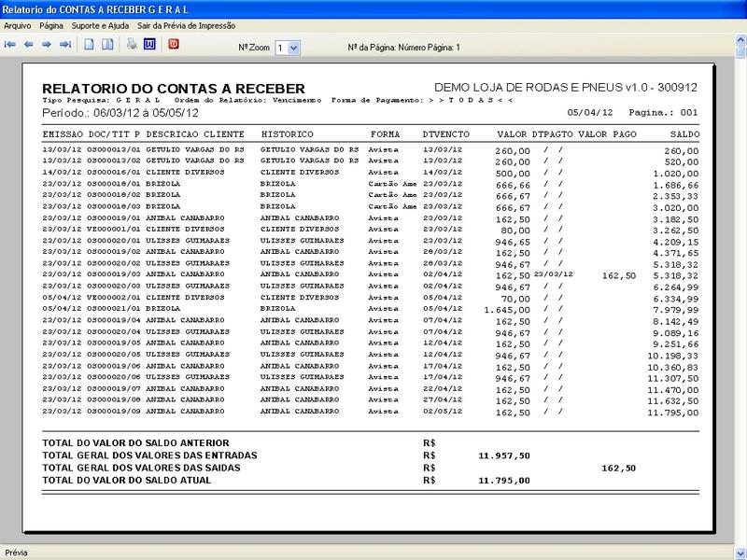The image size is (747, 560).
Task: Click due date 02/05/12 in last row
Action: [x=442, y=411]
